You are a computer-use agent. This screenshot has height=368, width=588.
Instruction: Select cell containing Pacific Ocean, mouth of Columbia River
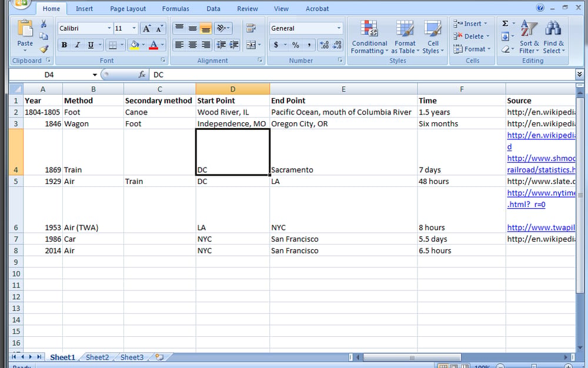[343, 112]
